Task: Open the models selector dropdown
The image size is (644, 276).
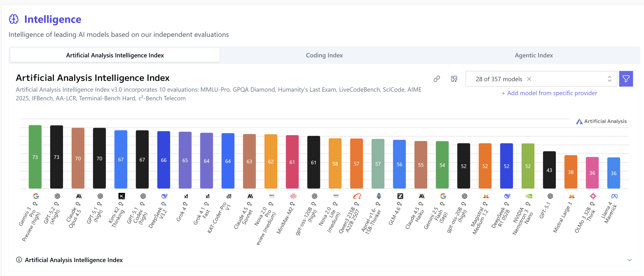Action: click(x=609, y=79)
